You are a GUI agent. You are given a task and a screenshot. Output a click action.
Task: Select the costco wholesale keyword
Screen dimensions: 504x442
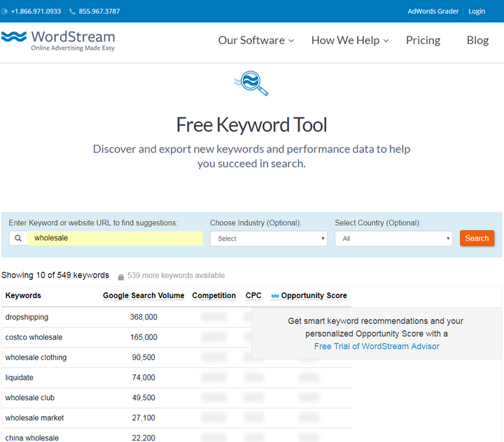[x=34, y=337]
